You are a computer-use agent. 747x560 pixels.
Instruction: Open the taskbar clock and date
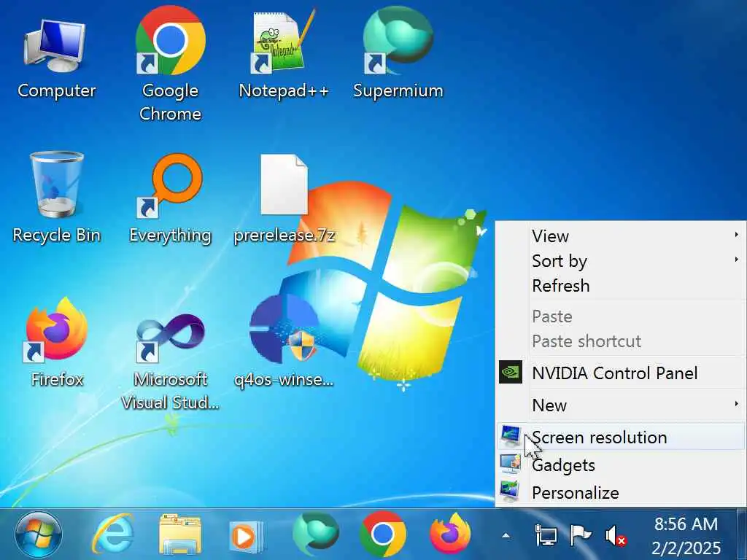tap(686, 536)
